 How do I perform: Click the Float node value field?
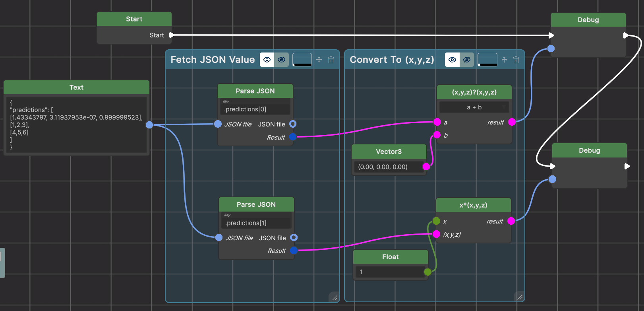pyautogui.click(x=389, y=272)
